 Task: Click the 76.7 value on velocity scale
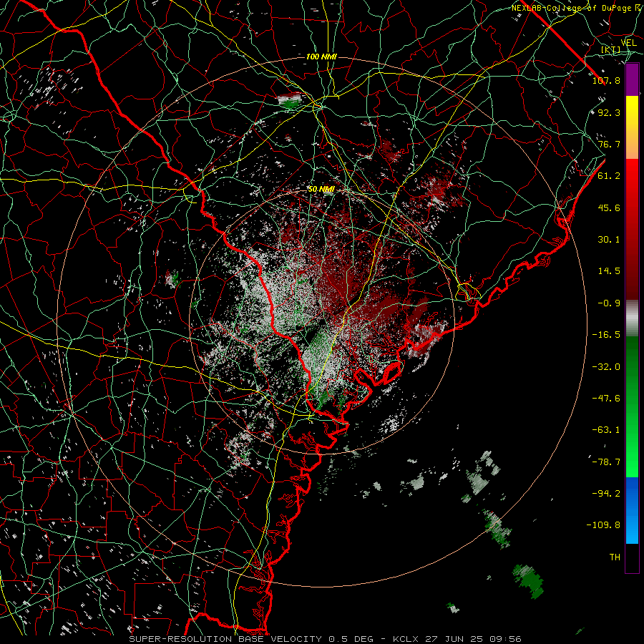(609, 144)
